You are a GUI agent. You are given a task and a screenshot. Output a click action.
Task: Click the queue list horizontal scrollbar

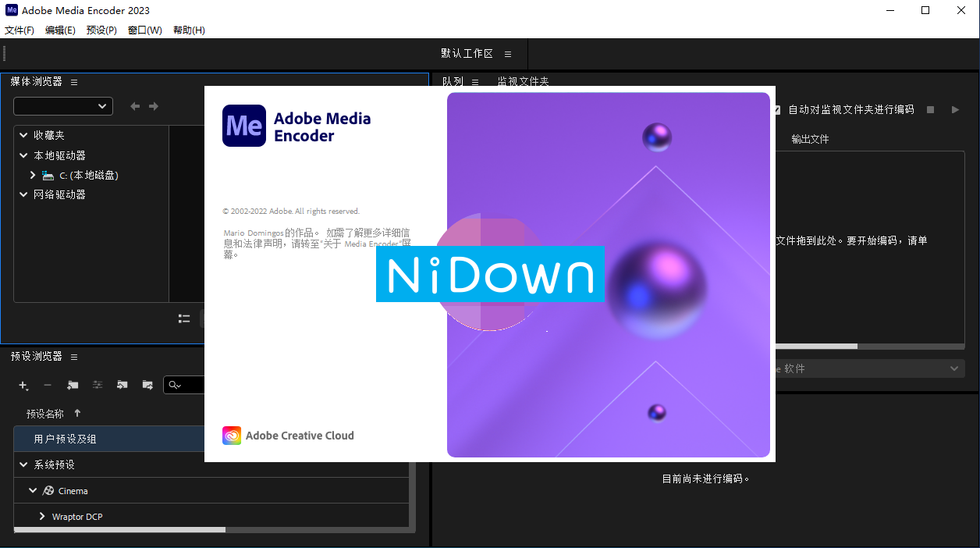click(x=816, y=346)
